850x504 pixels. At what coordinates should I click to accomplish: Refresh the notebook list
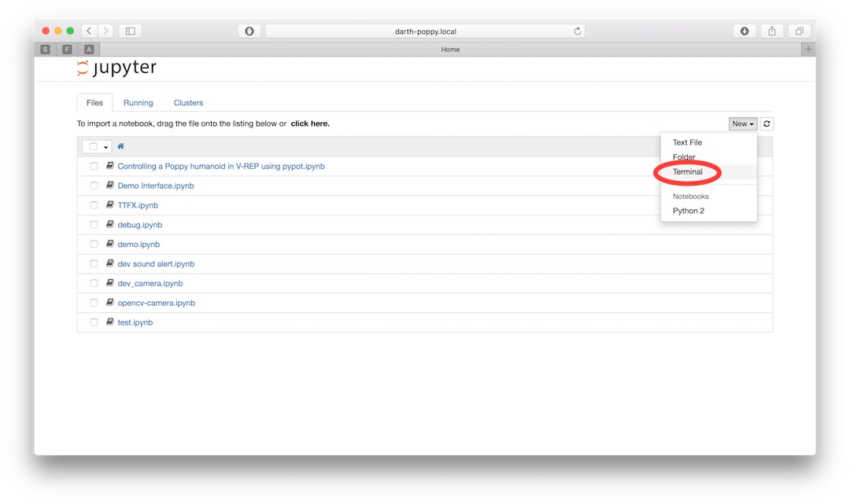pos(767,124)
